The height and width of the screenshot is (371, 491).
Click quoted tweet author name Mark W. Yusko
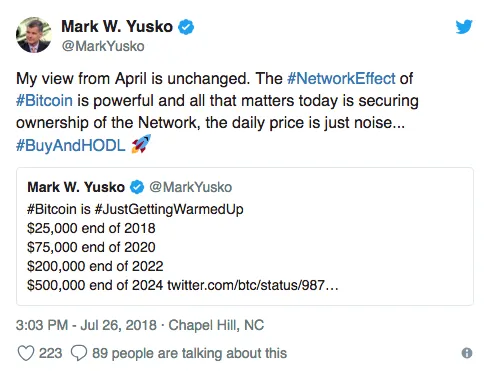[76, 187]
